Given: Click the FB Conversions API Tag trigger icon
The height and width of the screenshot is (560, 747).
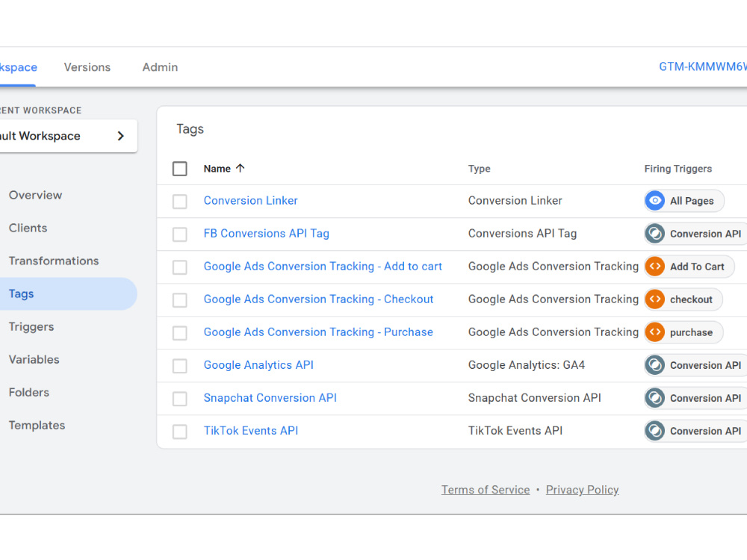Looking at the screenshot, I should pyautogui.click(x=655, y=233).
